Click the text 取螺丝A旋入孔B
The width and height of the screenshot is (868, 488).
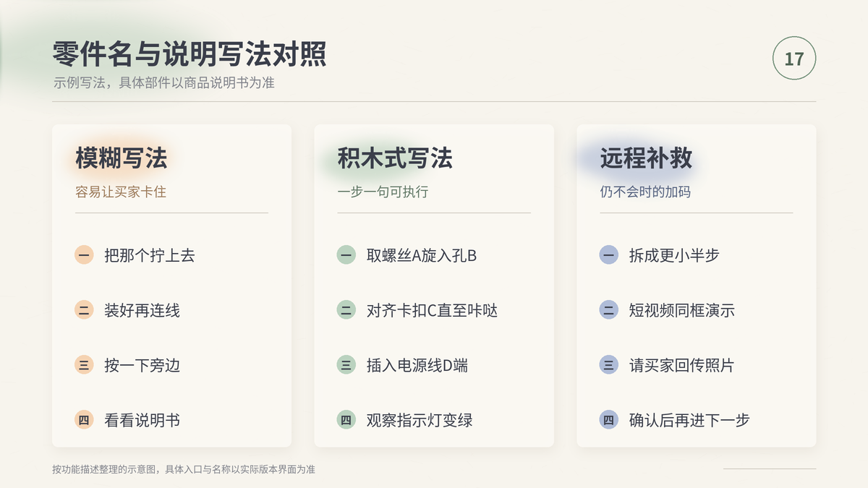click(x=422, y=255)
